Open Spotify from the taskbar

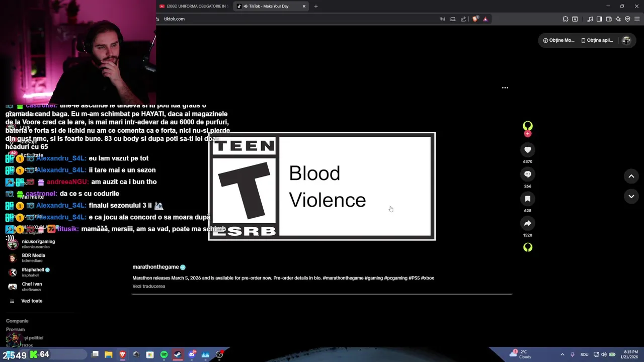pos(164,354)
